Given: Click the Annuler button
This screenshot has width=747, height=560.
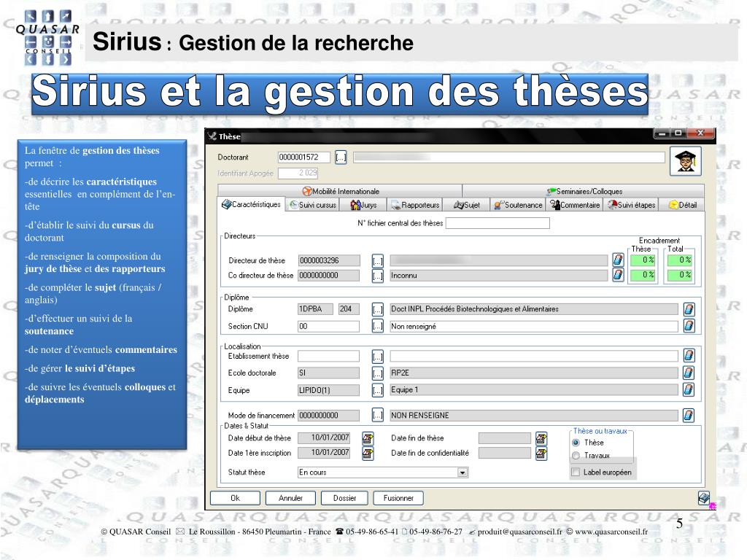Looking at the screenshot, I should point(290,498).
